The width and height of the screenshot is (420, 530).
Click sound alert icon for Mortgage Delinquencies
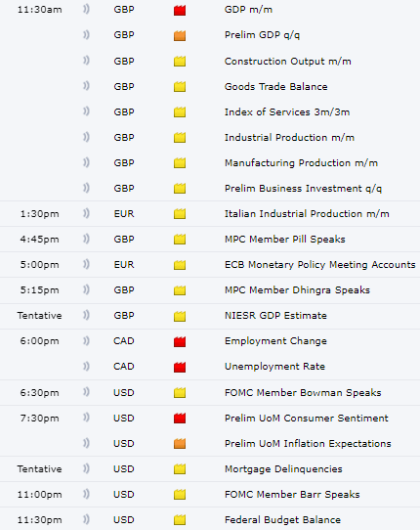pos(86,468)
